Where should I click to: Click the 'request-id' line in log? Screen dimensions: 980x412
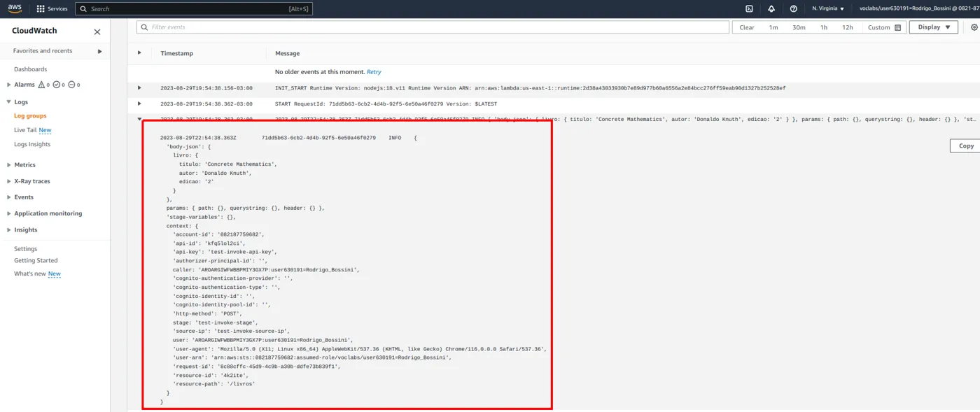tap(256, 366)
